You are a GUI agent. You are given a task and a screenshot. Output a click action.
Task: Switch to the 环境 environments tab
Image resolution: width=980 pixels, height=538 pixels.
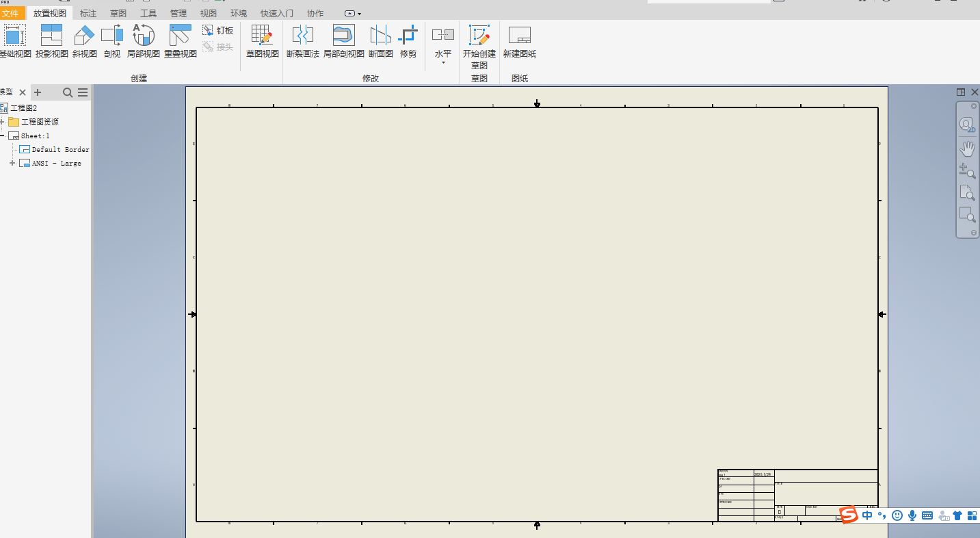coord(239,13)
